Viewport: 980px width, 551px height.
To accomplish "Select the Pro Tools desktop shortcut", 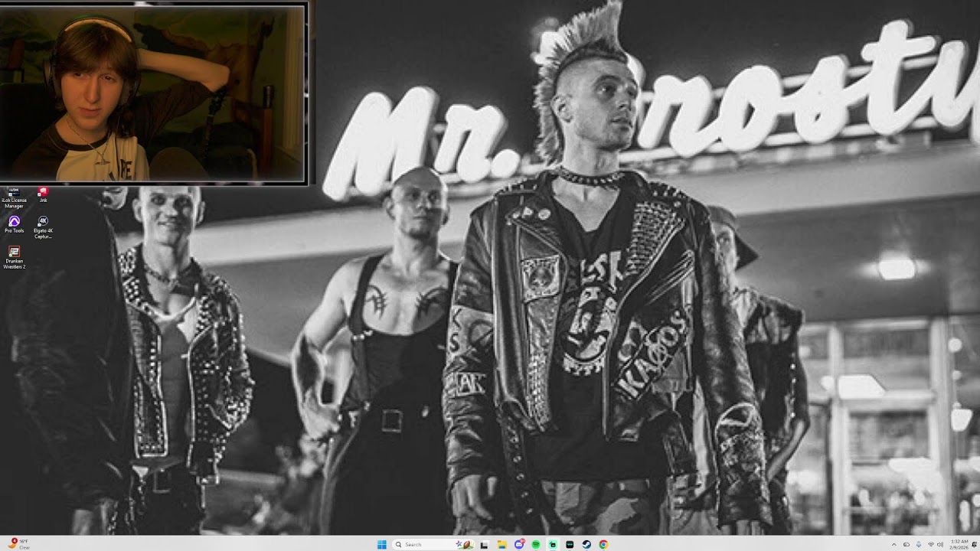I will pyautogui.click(x=15, y=224).
